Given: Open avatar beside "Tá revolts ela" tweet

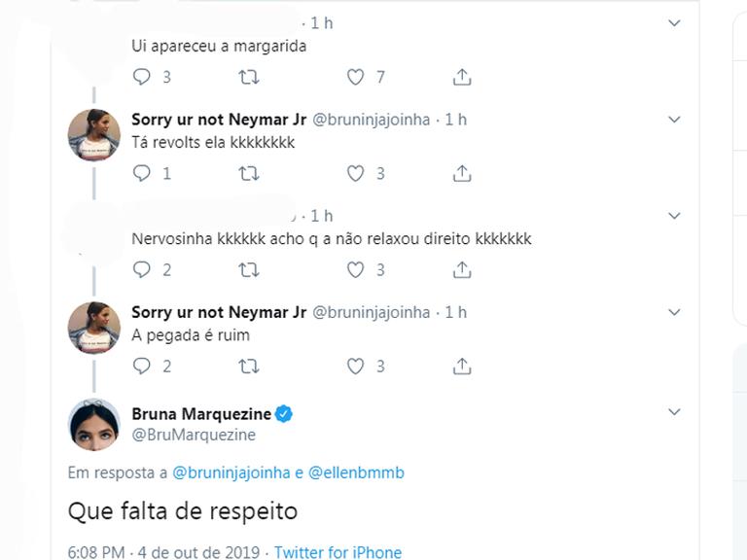Looking at the screenshot, I should [x=94, y=135].
